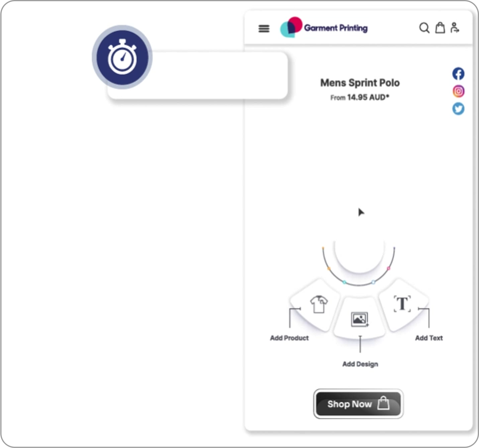The width and height of the screenshot is (479, 448).
Task: Open the Instagram social link
Action: (458, 91)
